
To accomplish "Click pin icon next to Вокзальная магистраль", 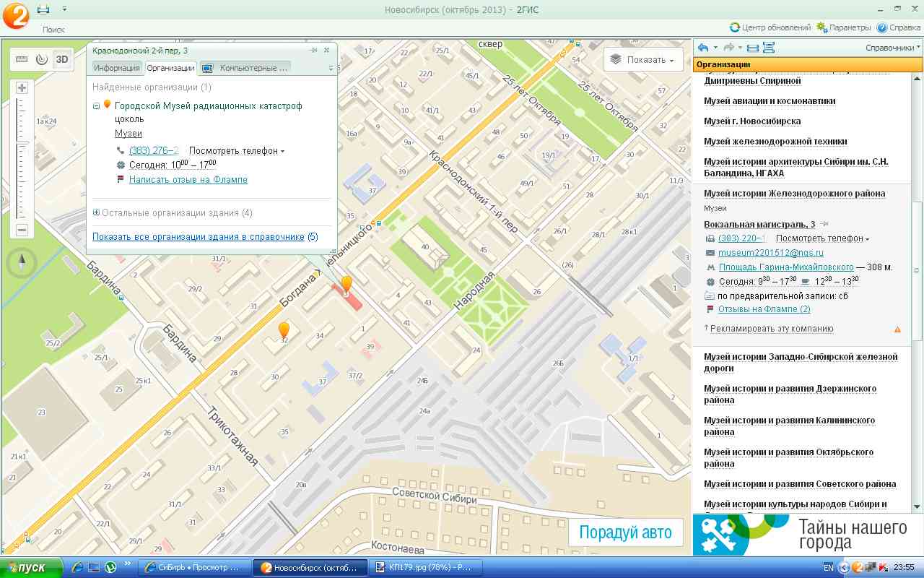I will tap(824, 225).
